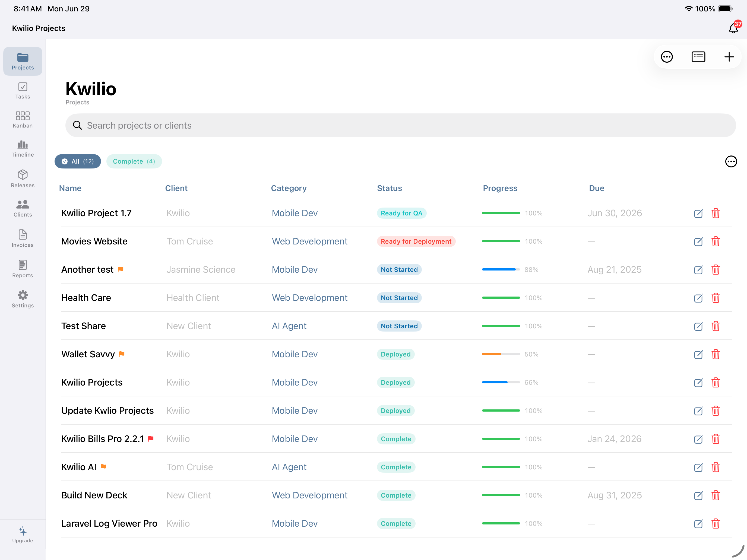Delete the Movies Website project
The width and height of the screenshot is (747, 560).
(x=716, y=242)
